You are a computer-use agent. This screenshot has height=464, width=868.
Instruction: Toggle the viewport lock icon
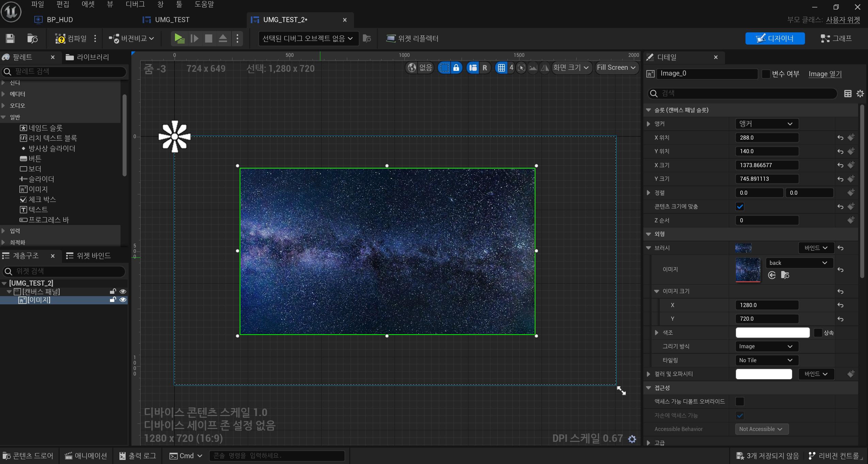coord(456,68)
